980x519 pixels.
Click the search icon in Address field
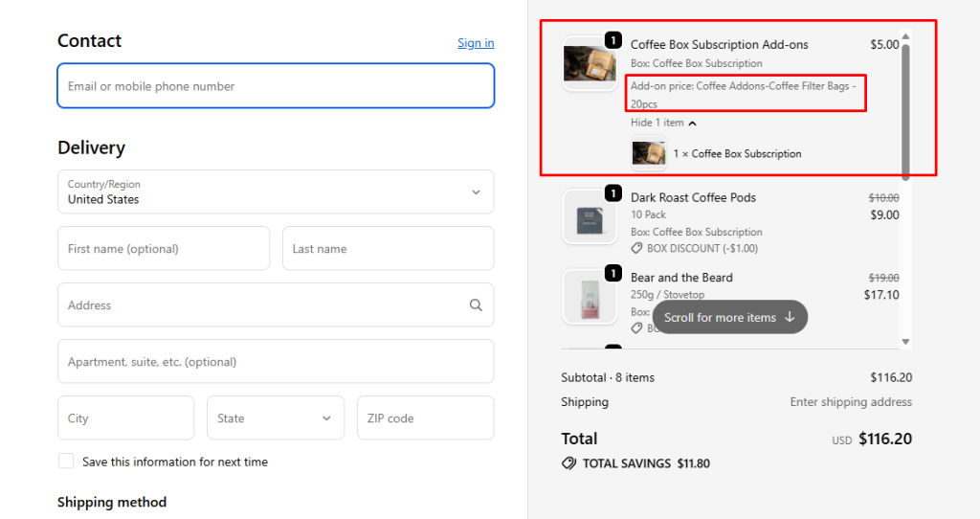476,305
